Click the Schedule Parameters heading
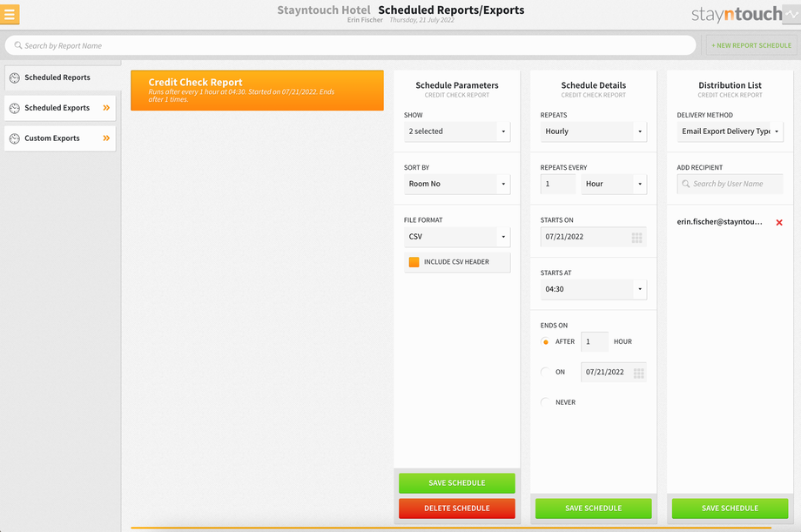The width and height of the screenshot is (801, 532). [x=457, y=85]
